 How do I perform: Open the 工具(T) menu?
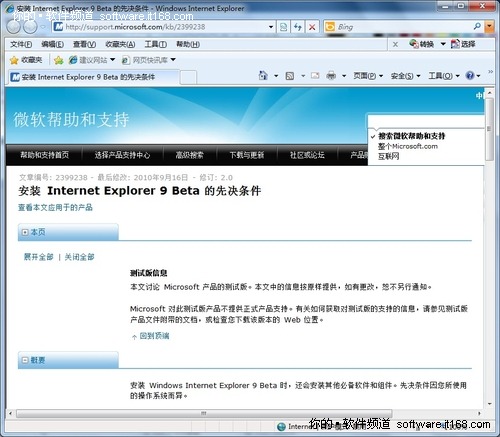click(x=155, y=44)
